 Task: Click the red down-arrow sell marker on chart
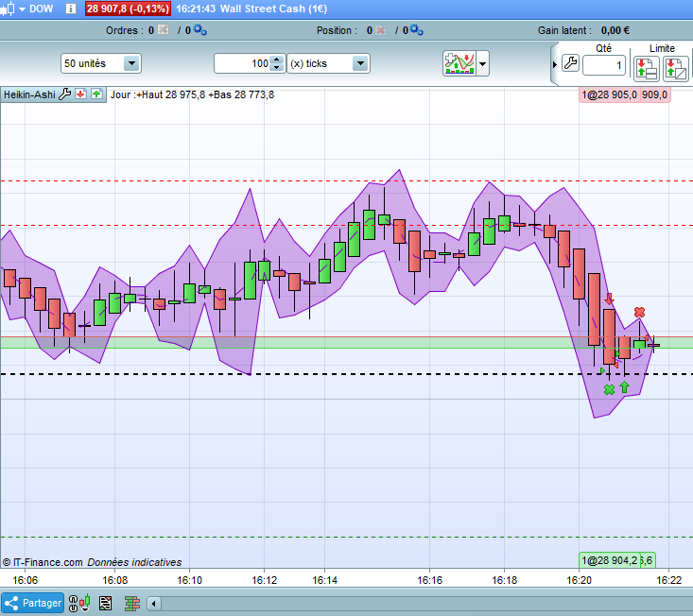tap(609, 299)
